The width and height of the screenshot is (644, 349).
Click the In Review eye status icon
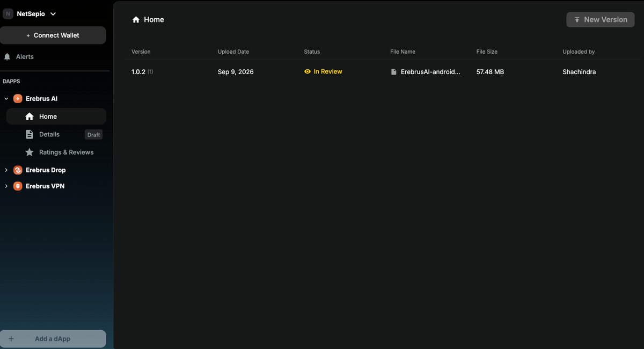[x=308, y=71]
